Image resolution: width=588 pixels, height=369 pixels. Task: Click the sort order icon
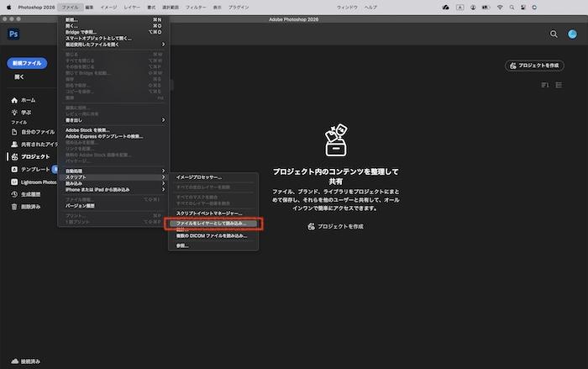point(545,85)
